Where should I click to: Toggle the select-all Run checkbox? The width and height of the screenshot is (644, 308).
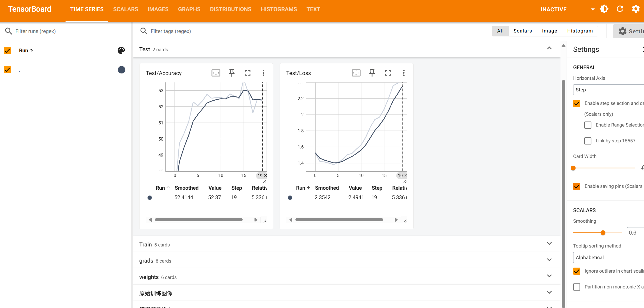[7, 50]
